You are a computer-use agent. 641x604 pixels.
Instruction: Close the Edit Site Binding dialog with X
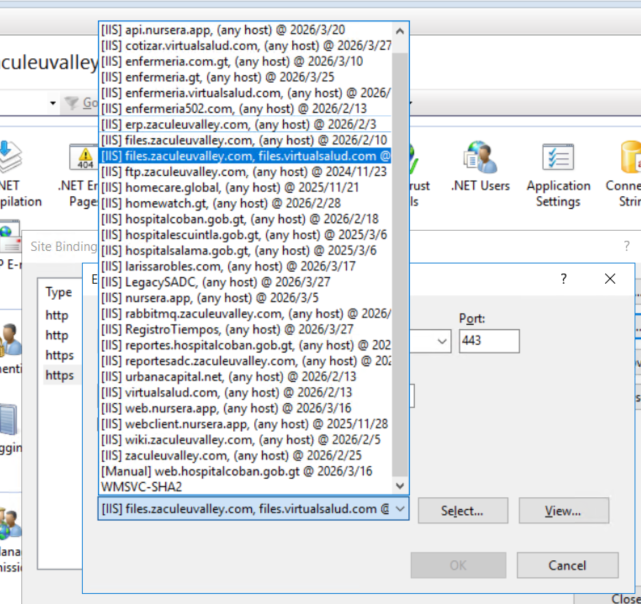pyautogui.click(x=609, y=280)
